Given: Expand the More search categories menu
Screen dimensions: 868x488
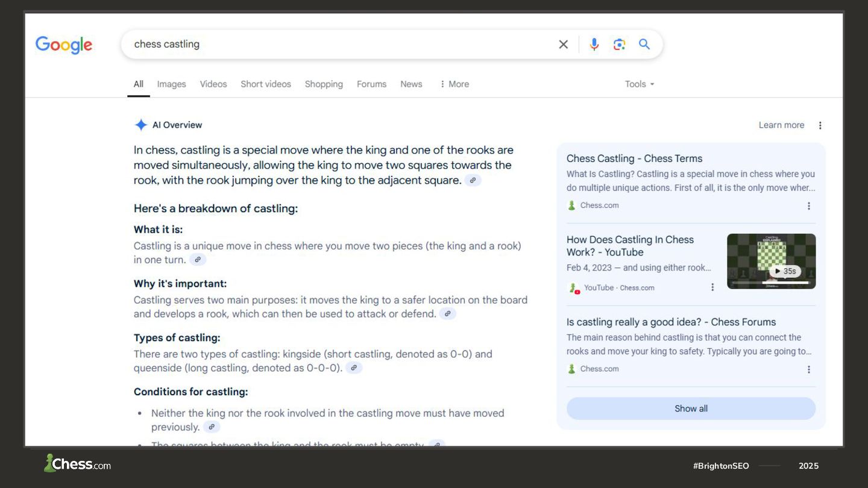Looking at the screenshot, I should tap(454, 84).
